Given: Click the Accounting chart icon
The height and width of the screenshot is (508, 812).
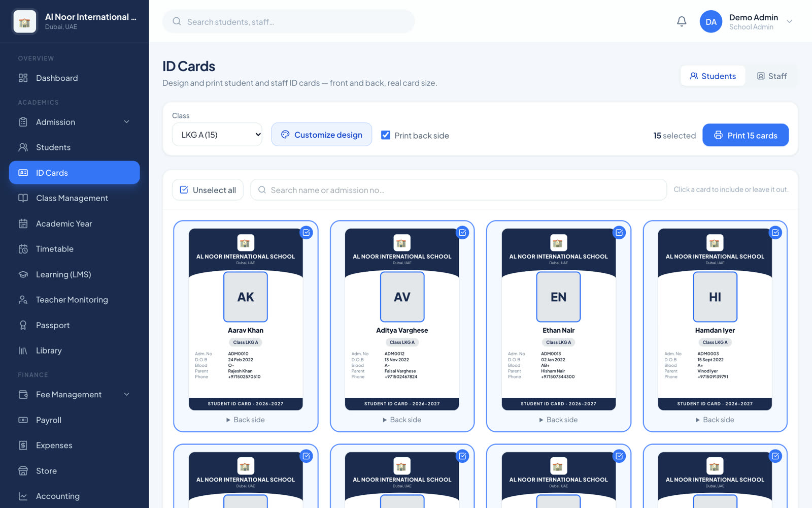Looking at the screenshot, I should [23, 496].
